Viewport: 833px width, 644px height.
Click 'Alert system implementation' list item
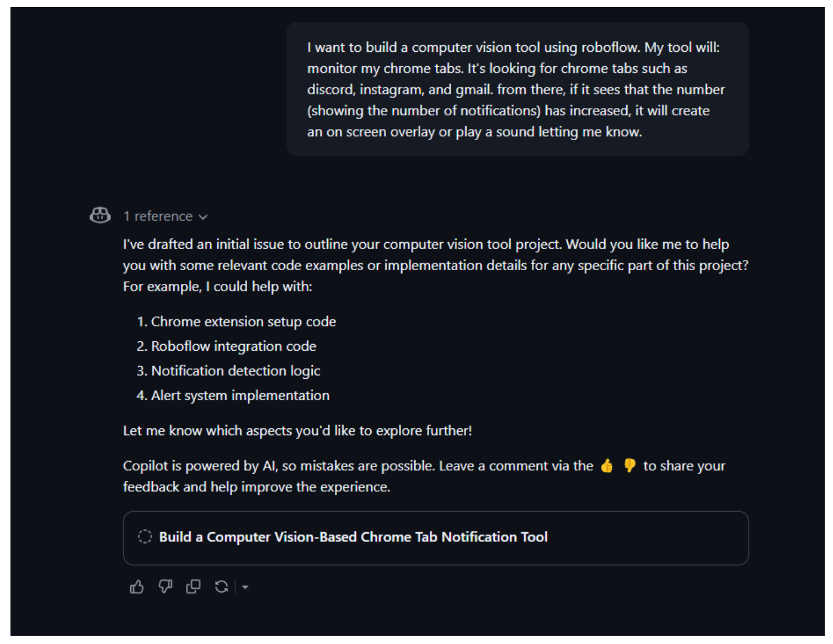point(240,395)
